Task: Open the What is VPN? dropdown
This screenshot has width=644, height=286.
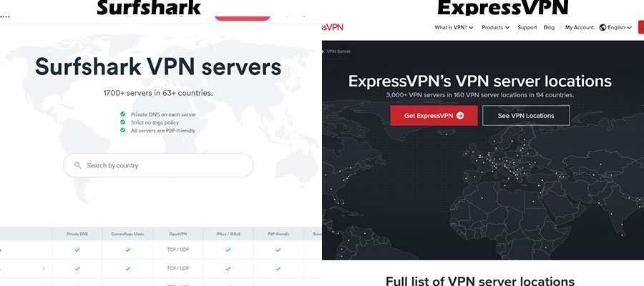Action: (x=454, y=27)
